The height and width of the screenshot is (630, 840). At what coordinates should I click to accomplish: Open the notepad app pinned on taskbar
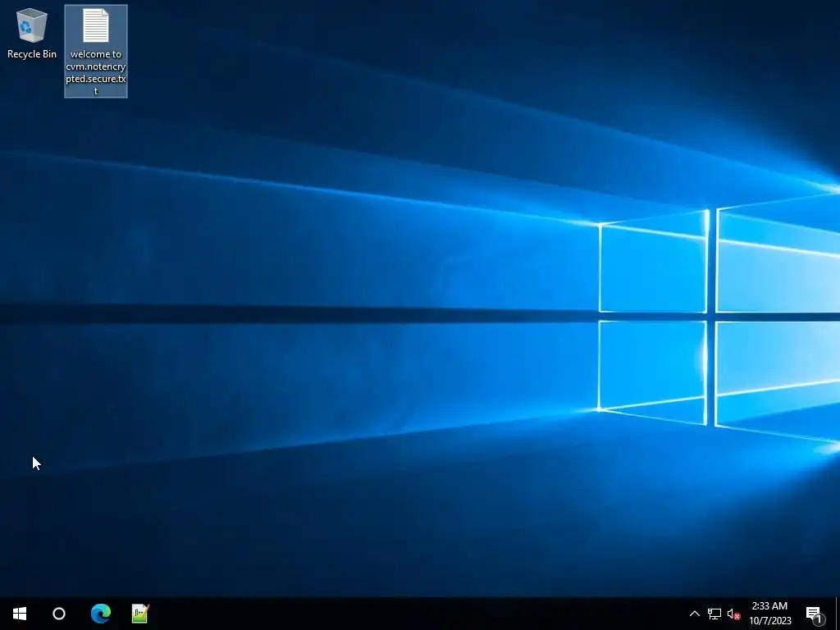click(x=140, y=614)
